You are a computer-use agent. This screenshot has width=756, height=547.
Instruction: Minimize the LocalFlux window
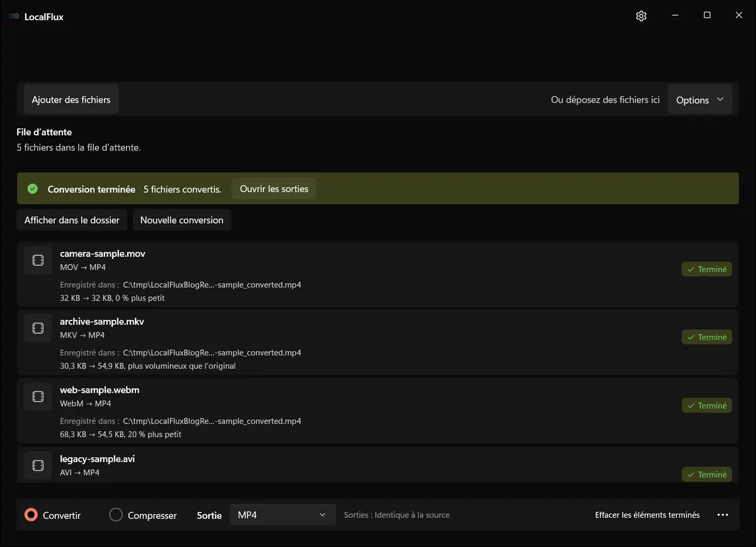pyautogui.click(x=675, y=16)
